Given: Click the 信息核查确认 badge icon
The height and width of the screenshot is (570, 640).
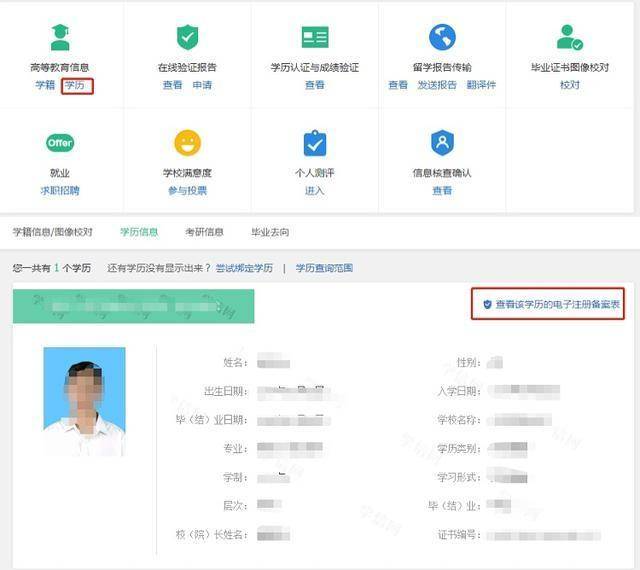Looking at the screenshot, I should point(442,143).
